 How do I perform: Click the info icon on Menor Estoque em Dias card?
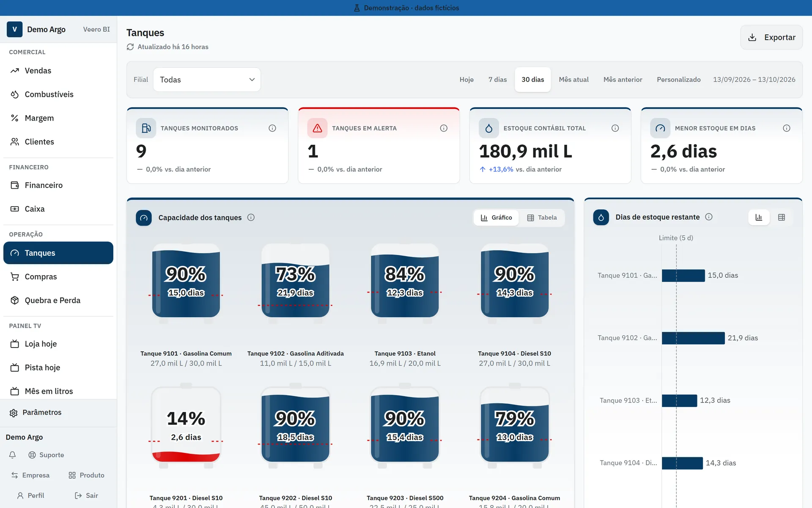pos(787,128)
